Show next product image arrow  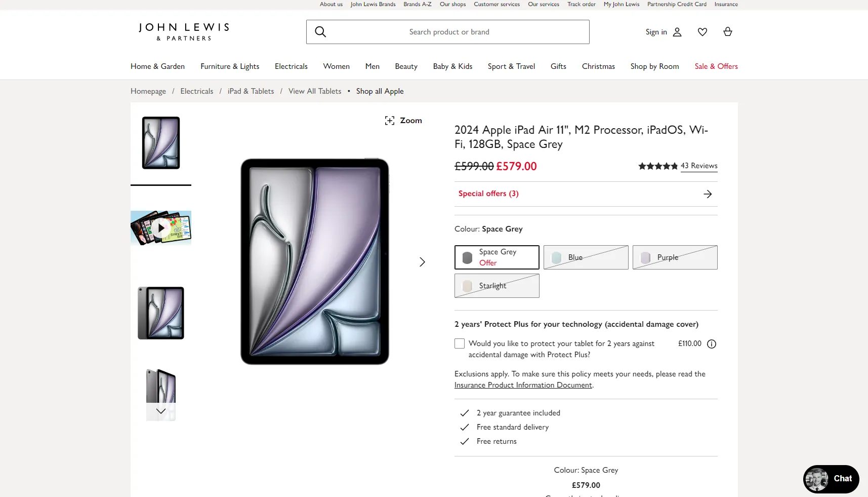coord(422,262)
